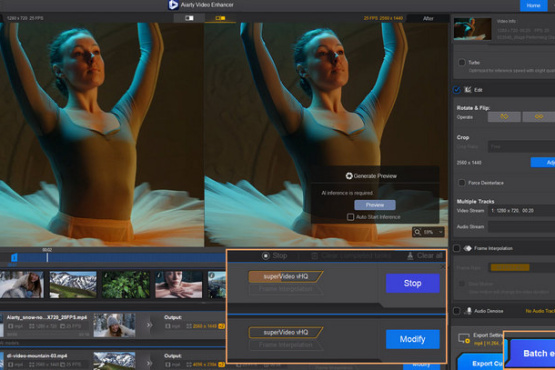Viewport: 555px width, 370px height.
Task: Click the zoom magnifier icon
Action: (417, 232)
